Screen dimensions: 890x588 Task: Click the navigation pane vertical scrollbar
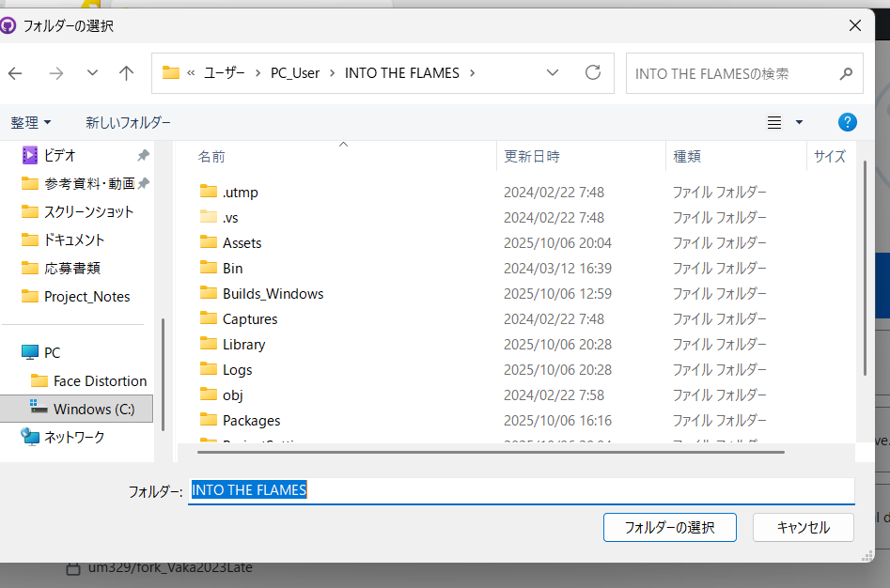(x=163, y=374)
